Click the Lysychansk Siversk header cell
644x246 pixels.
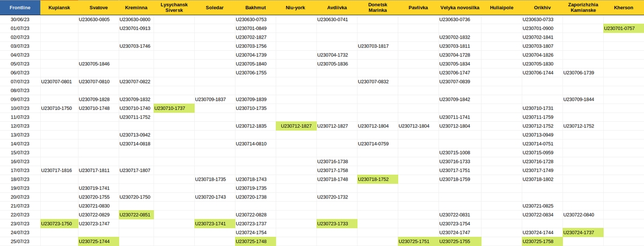[174, 8]
